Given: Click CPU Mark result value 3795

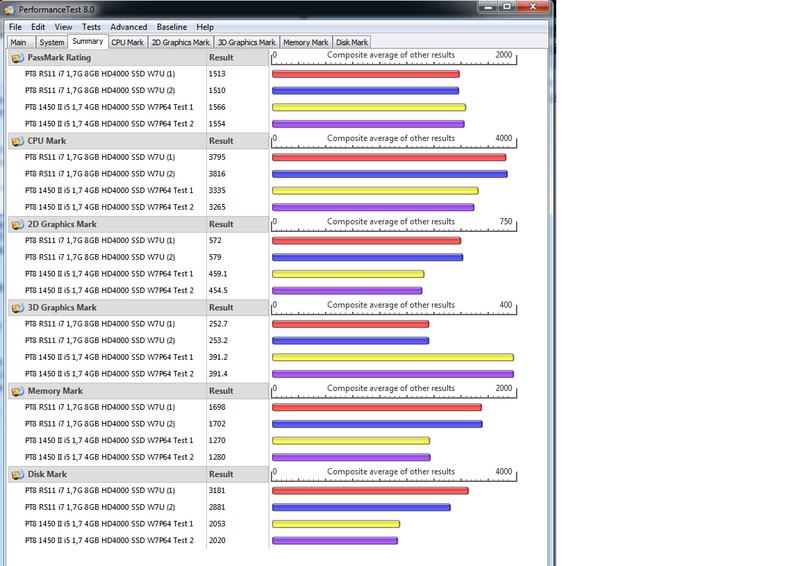Looking at the screenshot, I should 217,157.
